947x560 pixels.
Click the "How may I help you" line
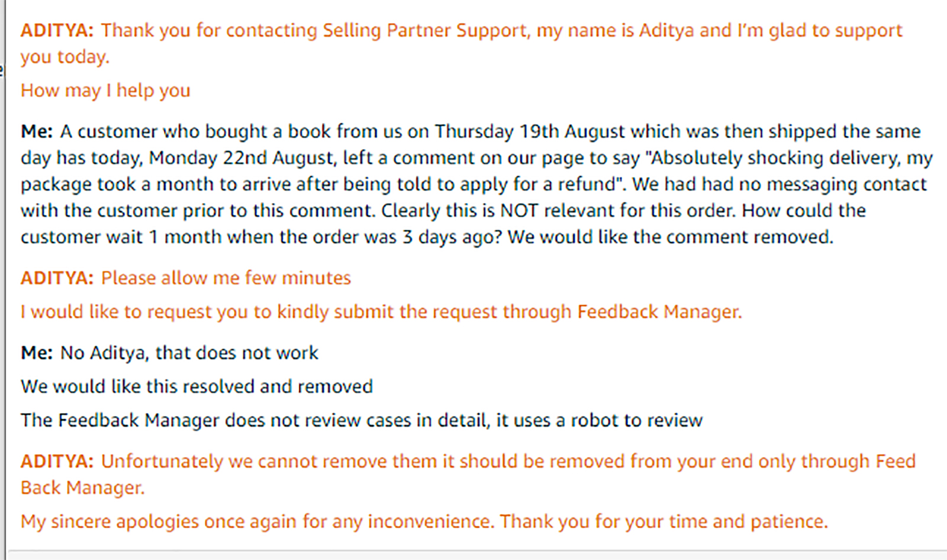[105, 91]
